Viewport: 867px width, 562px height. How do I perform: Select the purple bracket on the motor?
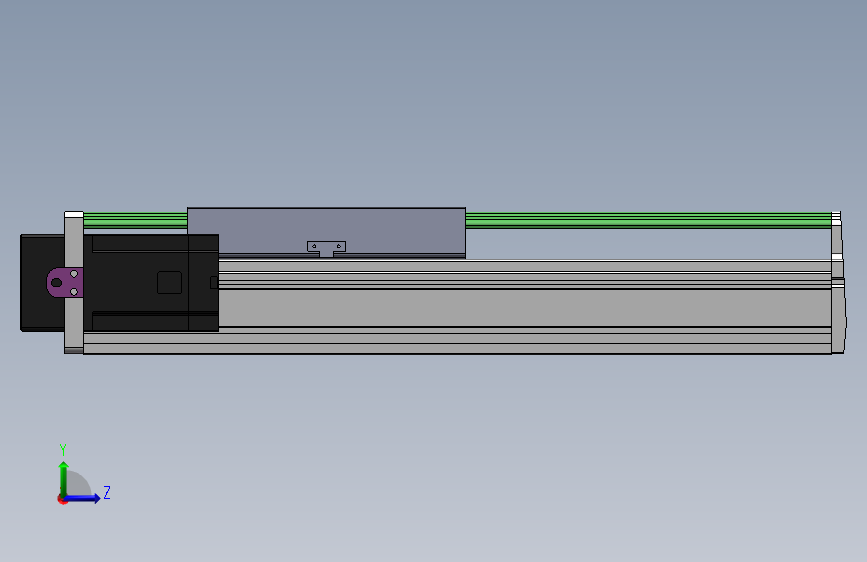65,283
